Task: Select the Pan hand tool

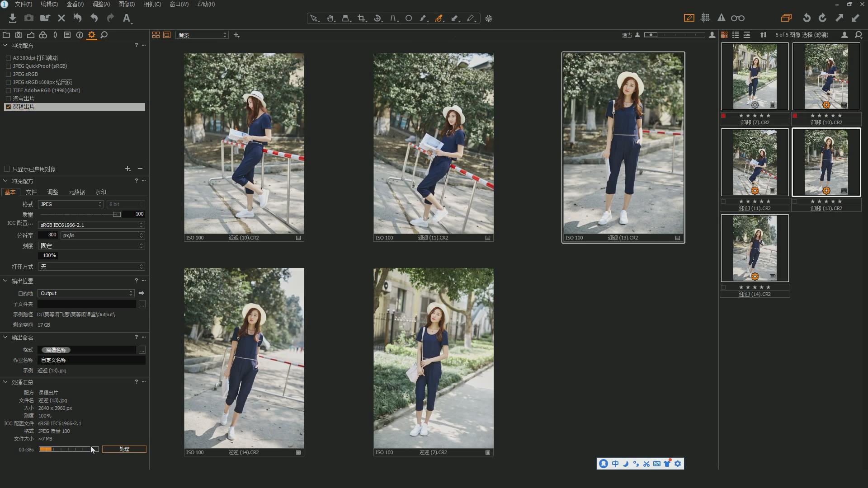Action: tap(330, 19)
